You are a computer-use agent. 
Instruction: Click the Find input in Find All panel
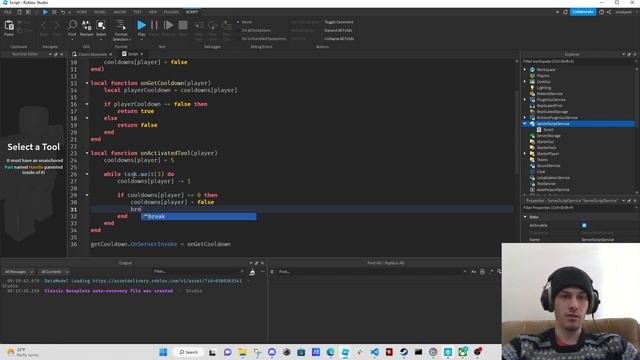point(371,271)
